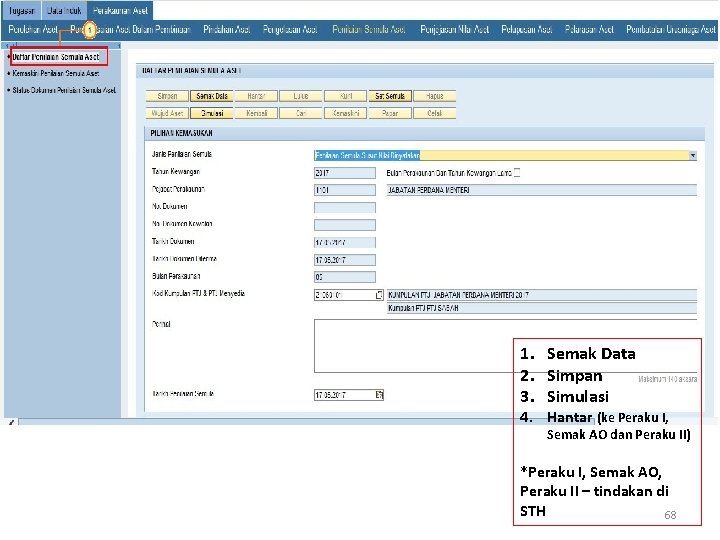
Task: Open the Penjejasan Nilai Aset menu
Action: point(454,29)
